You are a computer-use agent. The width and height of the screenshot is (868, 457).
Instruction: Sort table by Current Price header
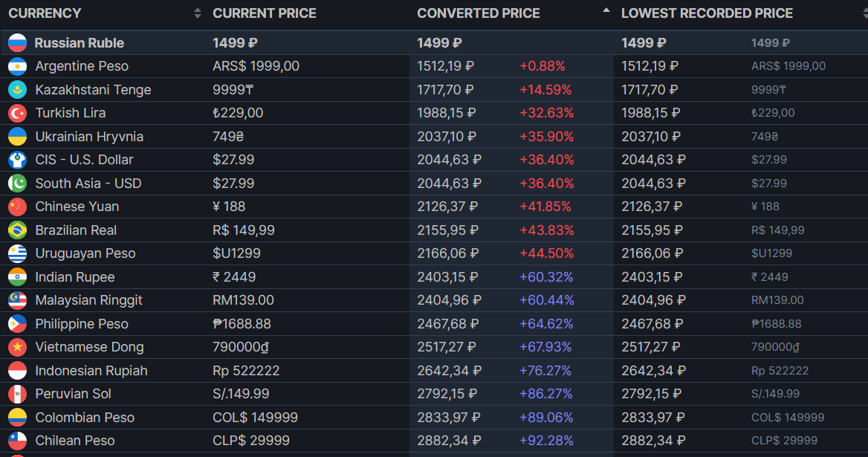click(264, 13)
